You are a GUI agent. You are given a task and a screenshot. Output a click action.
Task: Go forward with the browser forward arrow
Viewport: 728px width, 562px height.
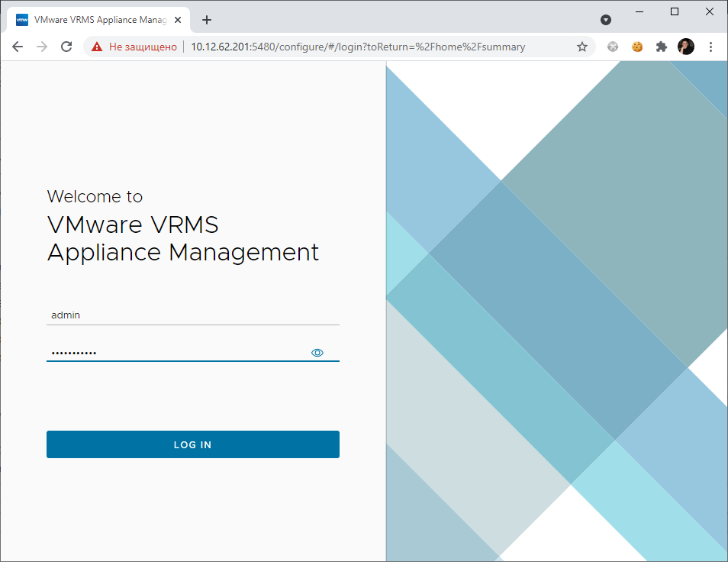pyautogui.click(x=42, y=47)
